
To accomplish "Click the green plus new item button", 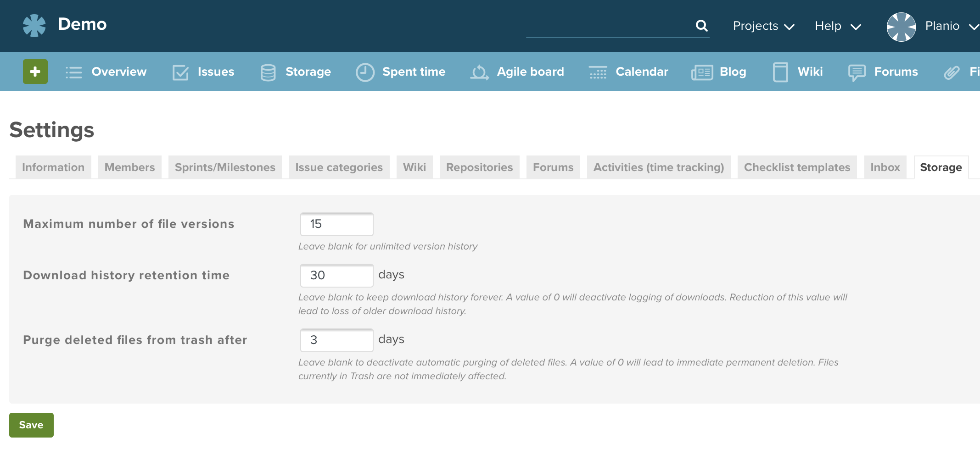I will [x=35, y=72].
